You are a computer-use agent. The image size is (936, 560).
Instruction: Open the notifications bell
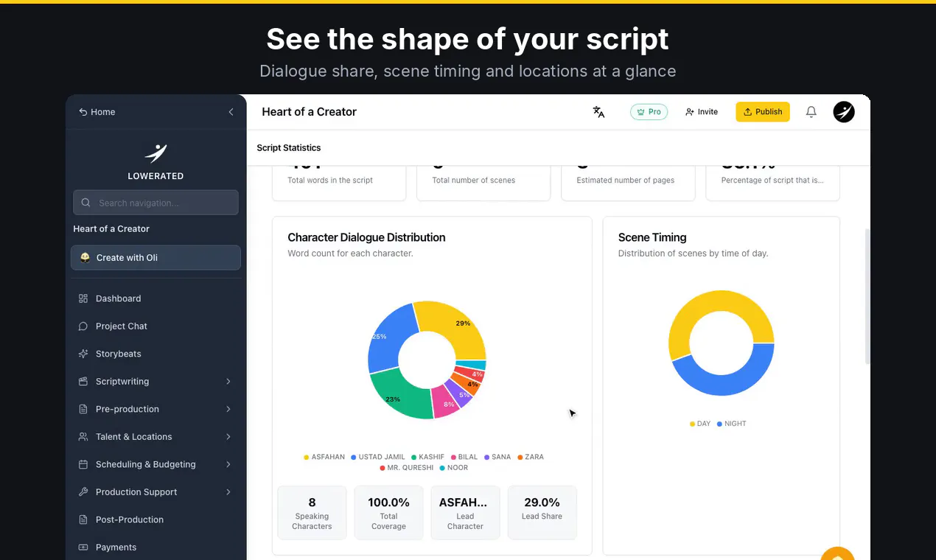[811, 112]
